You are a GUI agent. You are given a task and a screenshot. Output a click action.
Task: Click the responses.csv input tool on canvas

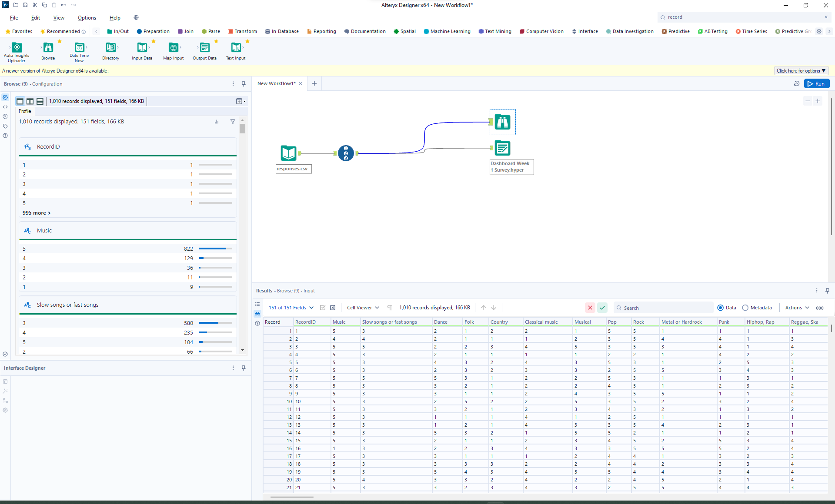pyautogui.click(x=289, y=153)
